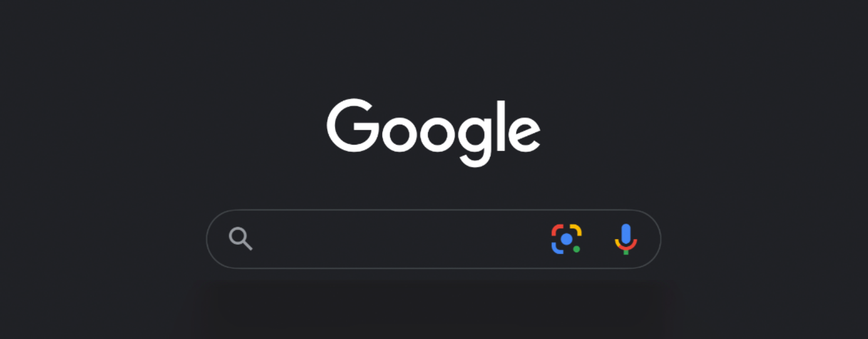
Task: Select the colorful camera Lens icon
Action: click(x=566, y=239)
